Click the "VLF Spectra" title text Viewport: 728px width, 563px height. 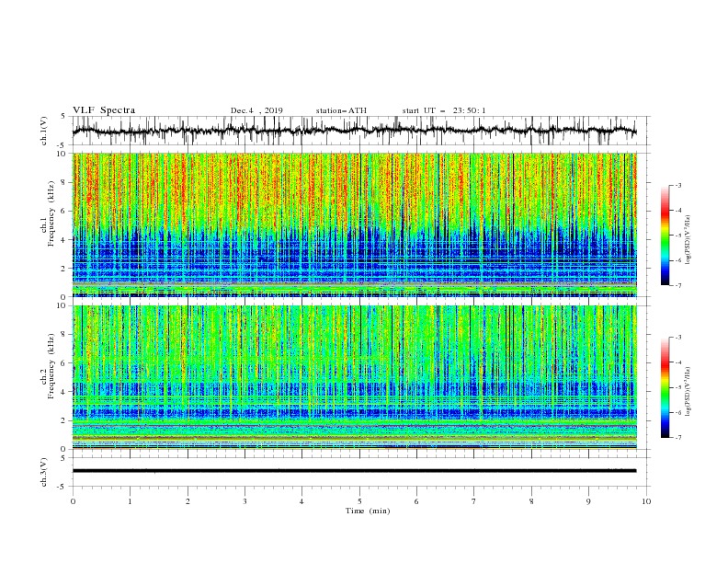104,110
